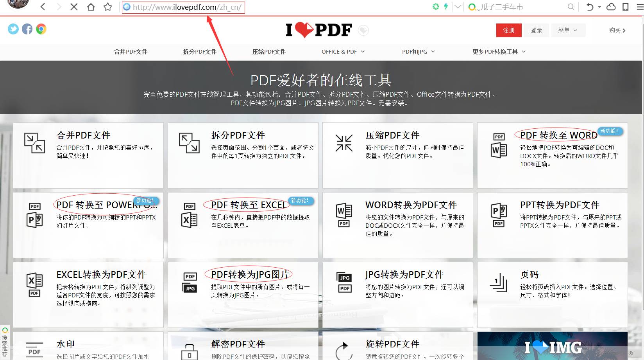
Task: Go to browser home page icon
Action: (x=91, y=7)
